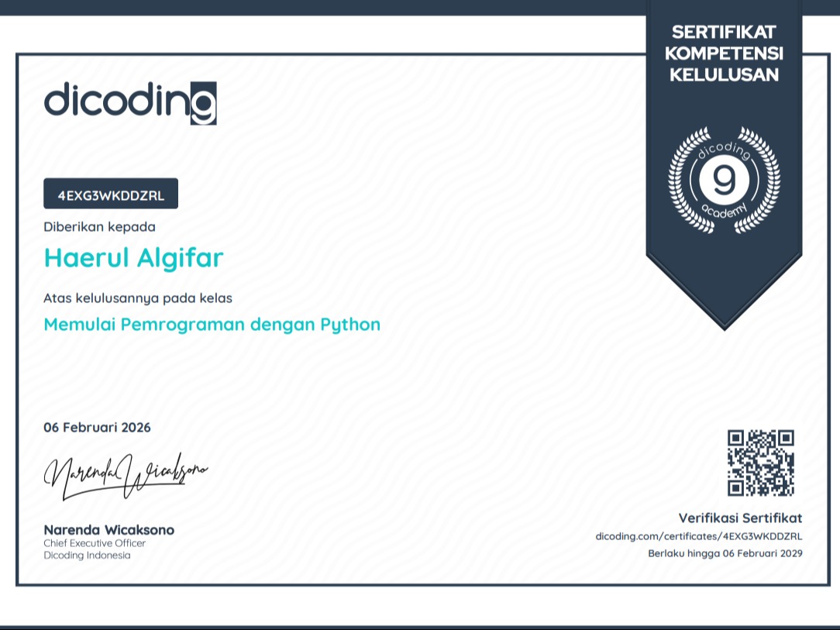Click the Verifikasi Sertifikat heading

click(740, 518)
